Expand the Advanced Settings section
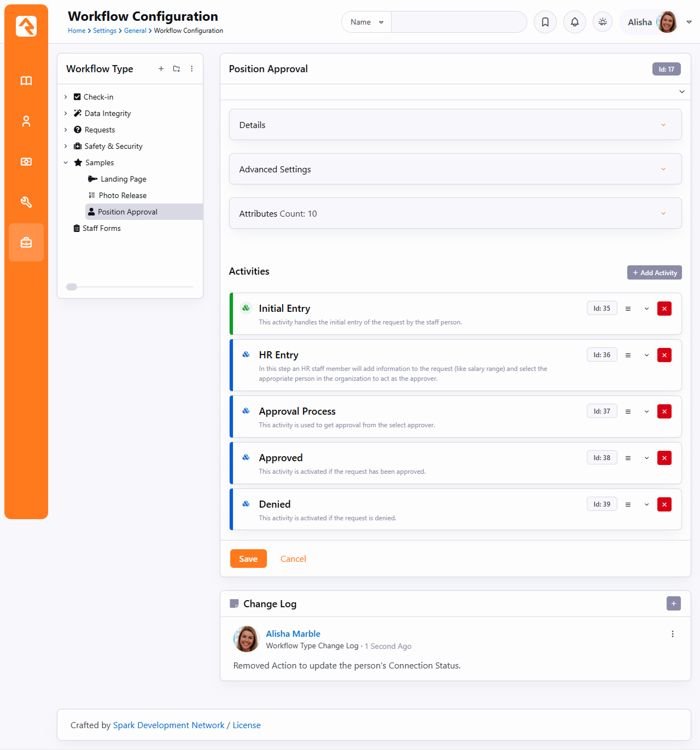This screenshot has height=750, width=700. (455, 169)
